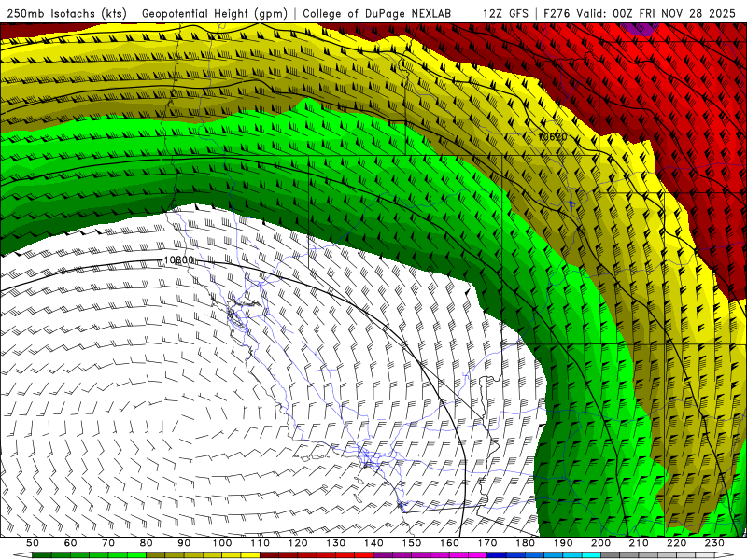Click the 160 value on the color scale
The image size is (747, 560).
click(x=449, y=543)
